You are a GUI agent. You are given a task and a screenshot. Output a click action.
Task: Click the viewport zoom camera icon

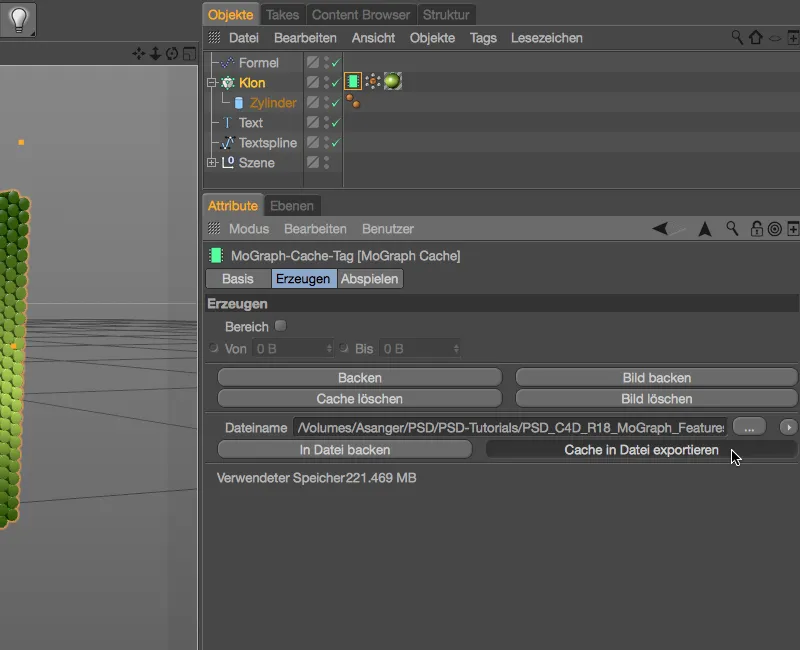[155, 54]
